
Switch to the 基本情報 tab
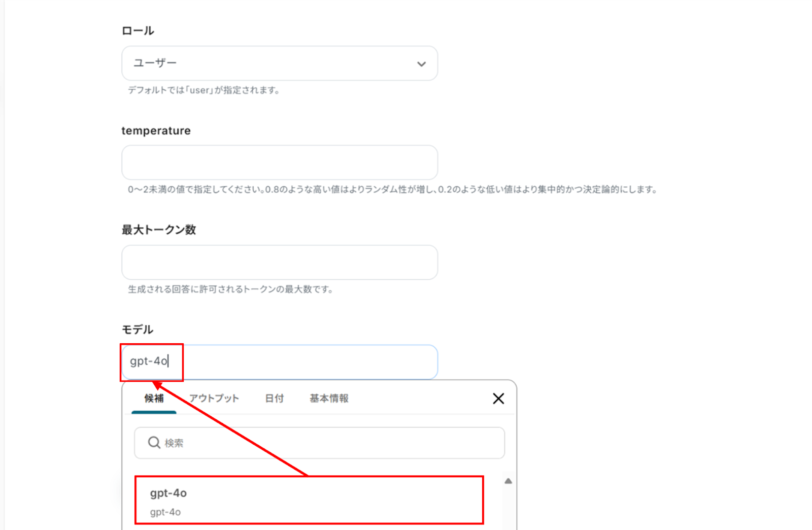pyautogui.click(x=329, y=399)
